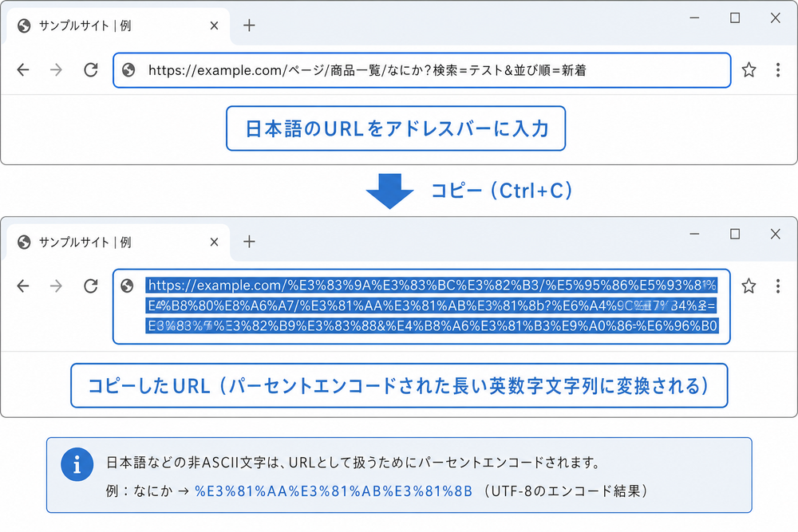Close サンプルサイト tab in top window

(214, 26)
